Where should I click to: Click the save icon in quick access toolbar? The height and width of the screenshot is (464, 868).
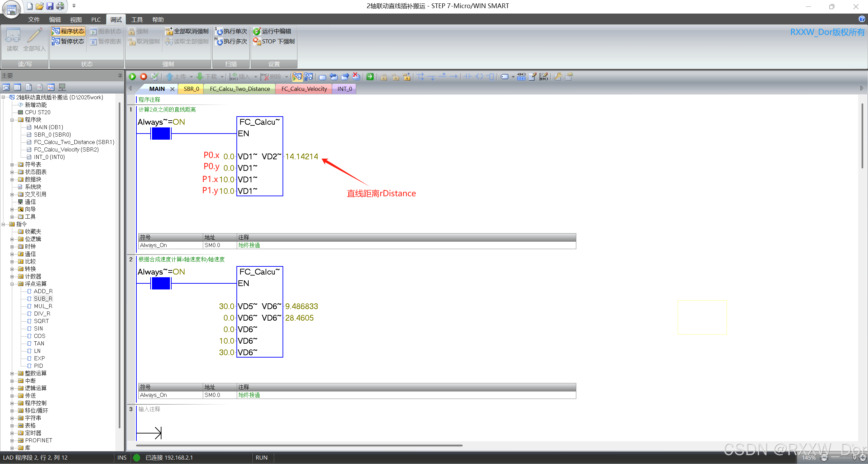(50, 6)
